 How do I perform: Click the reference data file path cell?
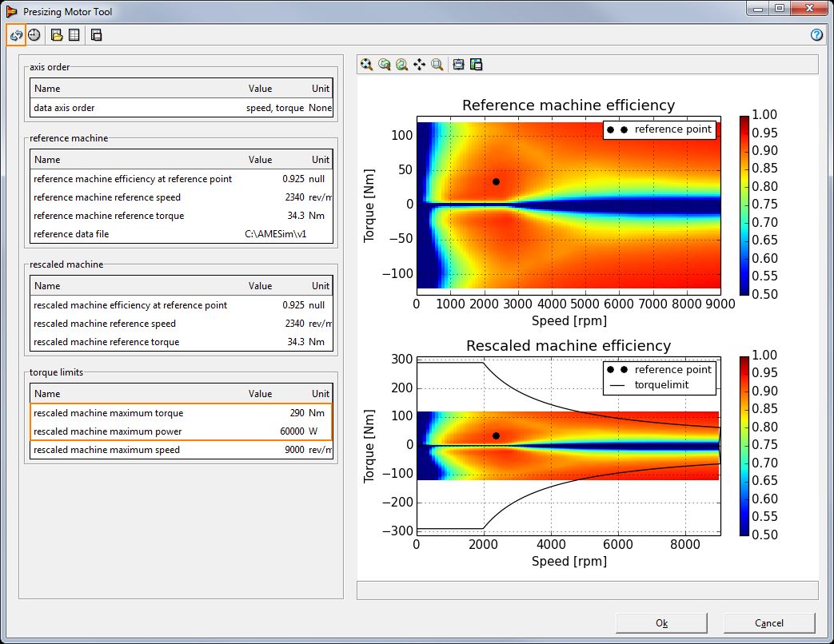[x=276, y=234]
